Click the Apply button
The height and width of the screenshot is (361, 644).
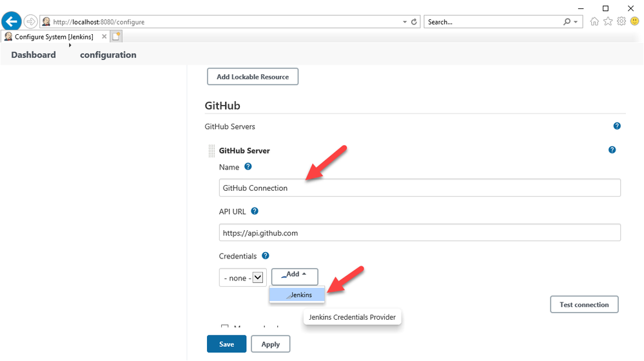point(271,344)
